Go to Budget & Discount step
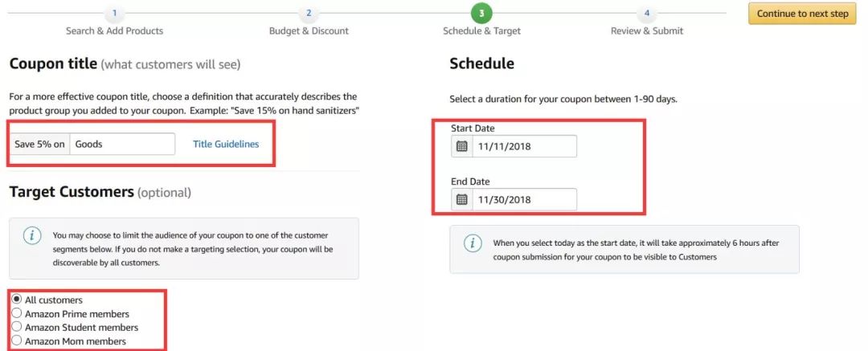Image resolution: width=868 pixels, height=351 pixels. pyautogui.click(x=309, y=31)
